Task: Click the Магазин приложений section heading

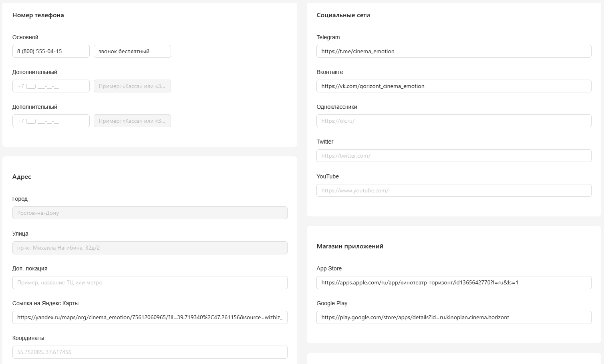Action: (350, 246)
